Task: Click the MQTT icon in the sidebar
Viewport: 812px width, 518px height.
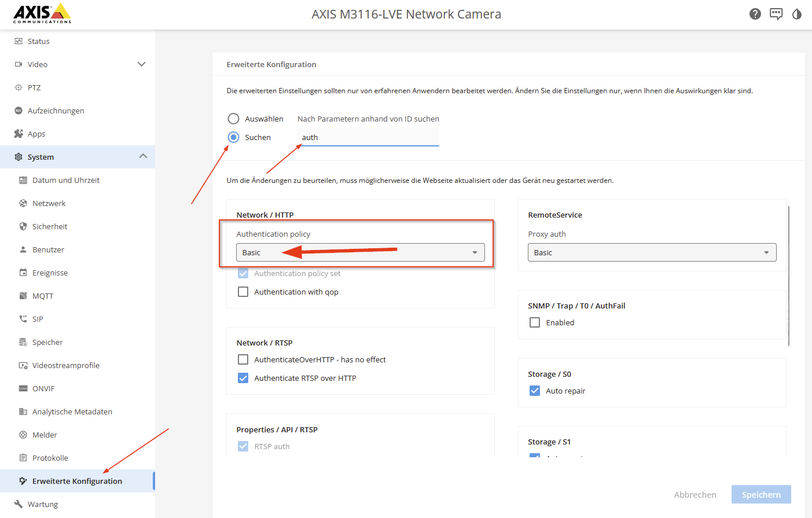Action: click(23, 296)
